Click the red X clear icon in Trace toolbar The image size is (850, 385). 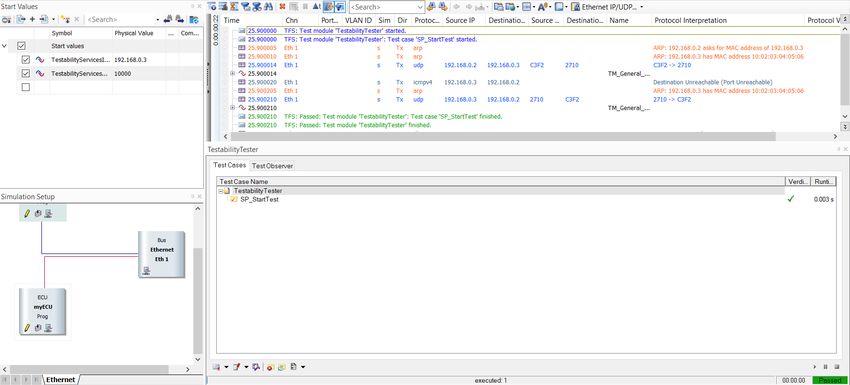tap(282, 7)
